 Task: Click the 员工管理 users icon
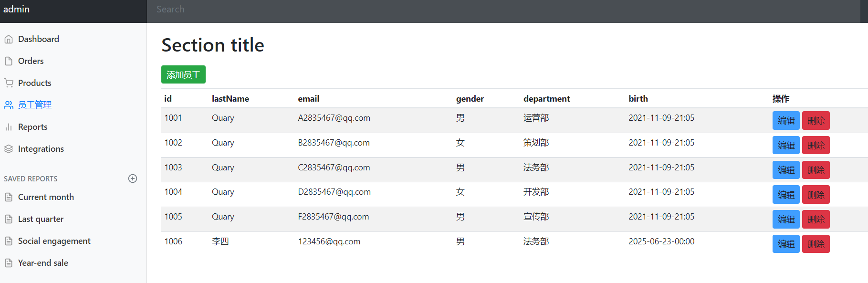pos(9,105)
